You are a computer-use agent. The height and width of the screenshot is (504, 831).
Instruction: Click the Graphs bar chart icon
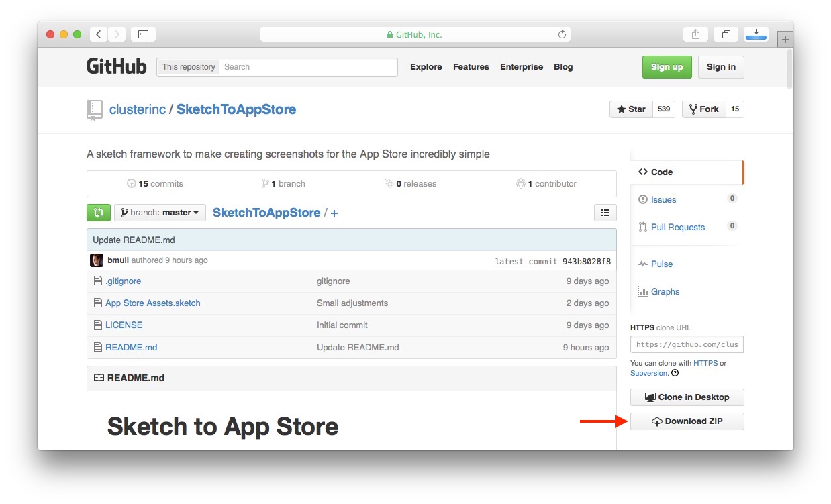(x=643, y=291)
